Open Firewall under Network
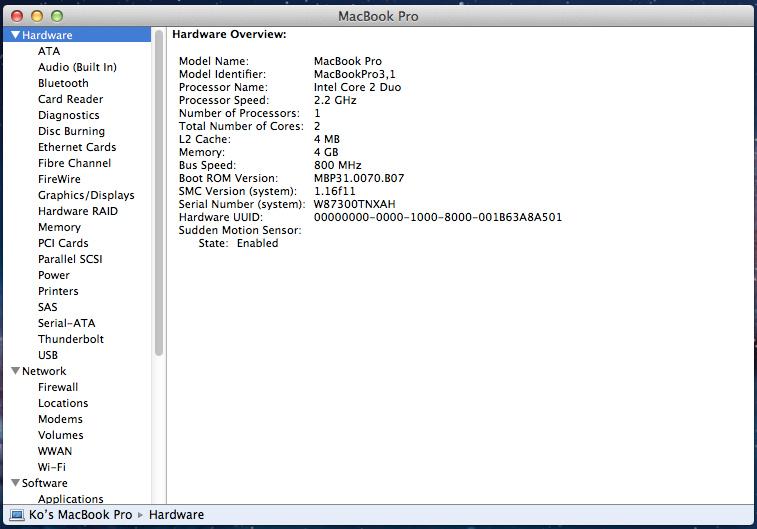This screenshot has width=757, height=529. (58, 387)
